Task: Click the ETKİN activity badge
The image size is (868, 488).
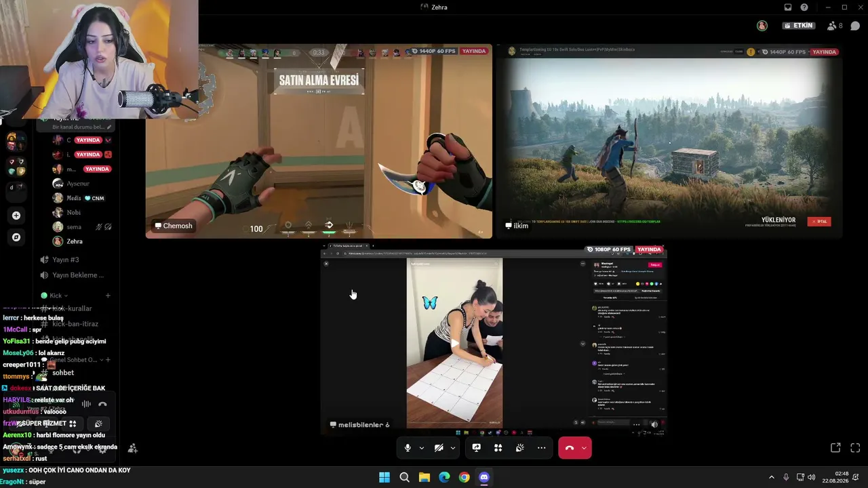Action: click(x=798, y=26)
